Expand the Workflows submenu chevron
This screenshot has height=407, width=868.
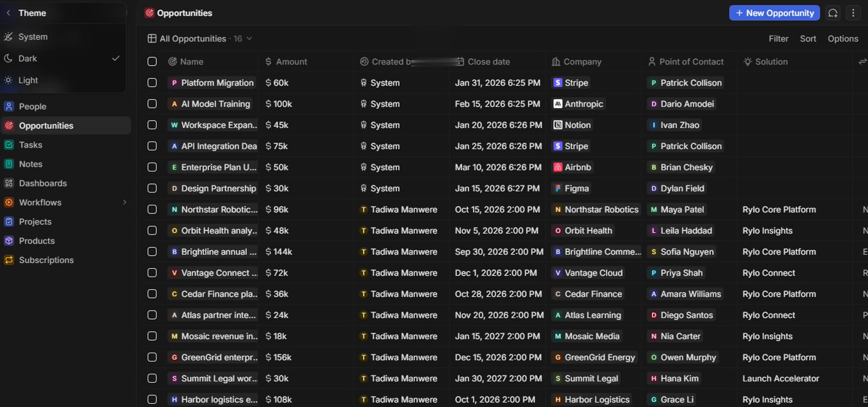pos(125,202)
